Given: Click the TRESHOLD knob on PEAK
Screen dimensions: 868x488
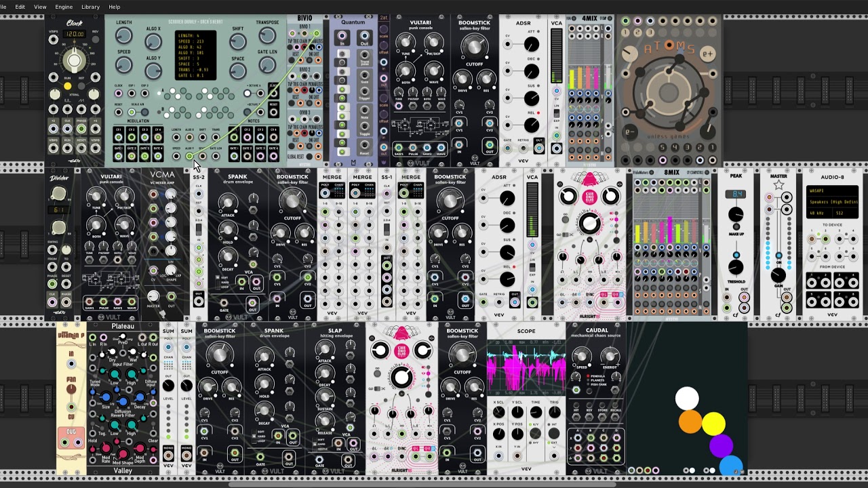Looking at the screenshot, I should pyautogui.click(x=736, y=267).
